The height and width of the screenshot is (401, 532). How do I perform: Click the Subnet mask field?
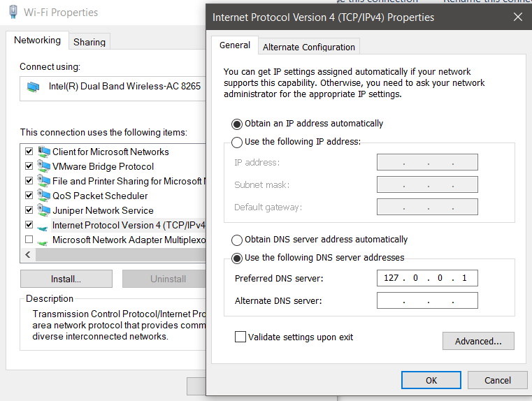[427, 184]
